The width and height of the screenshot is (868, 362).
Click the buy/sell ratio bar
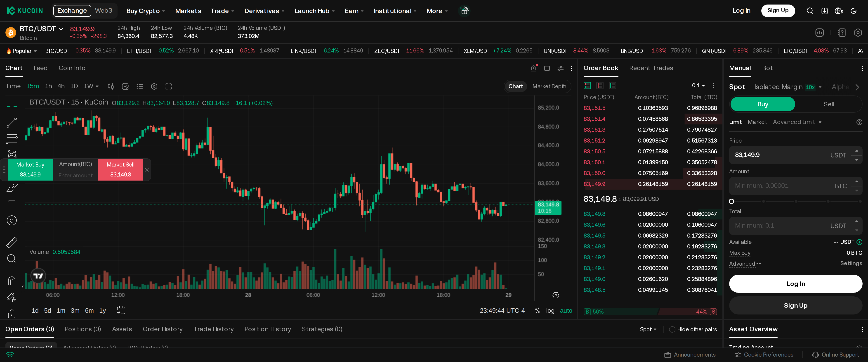point(650,312)
